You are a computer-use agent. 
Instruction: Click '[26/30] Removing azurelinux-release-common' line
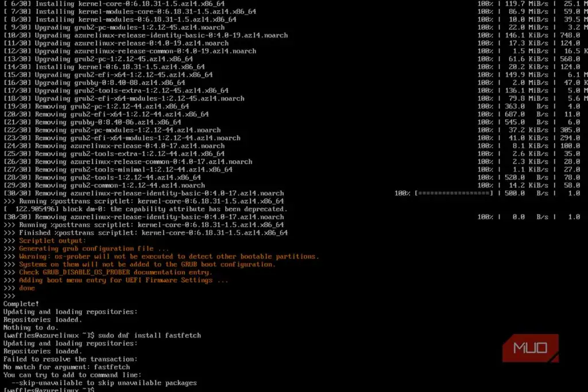pyautogui.click(x=128, y=161)
